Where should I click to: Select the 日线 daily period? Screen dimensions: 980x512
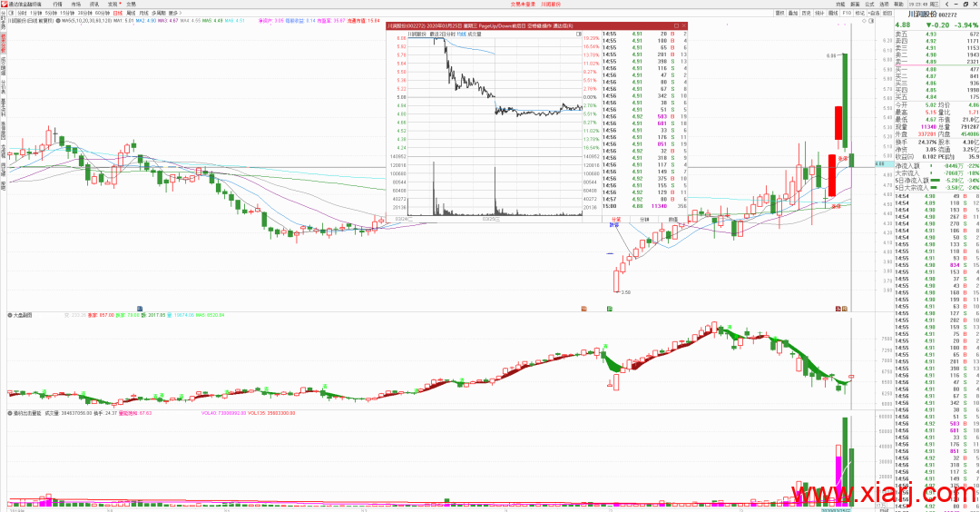tap(117, 13)
